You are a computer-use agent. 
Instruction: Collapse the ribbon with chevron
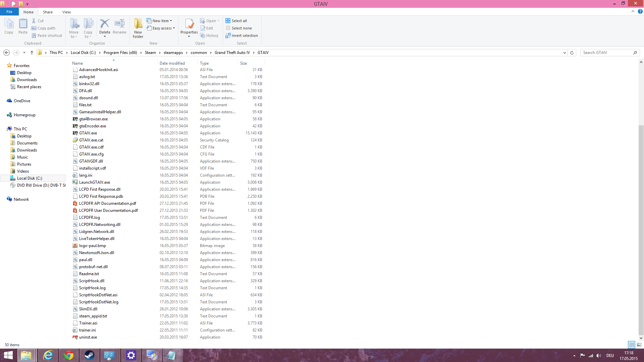tap(633, 11)
